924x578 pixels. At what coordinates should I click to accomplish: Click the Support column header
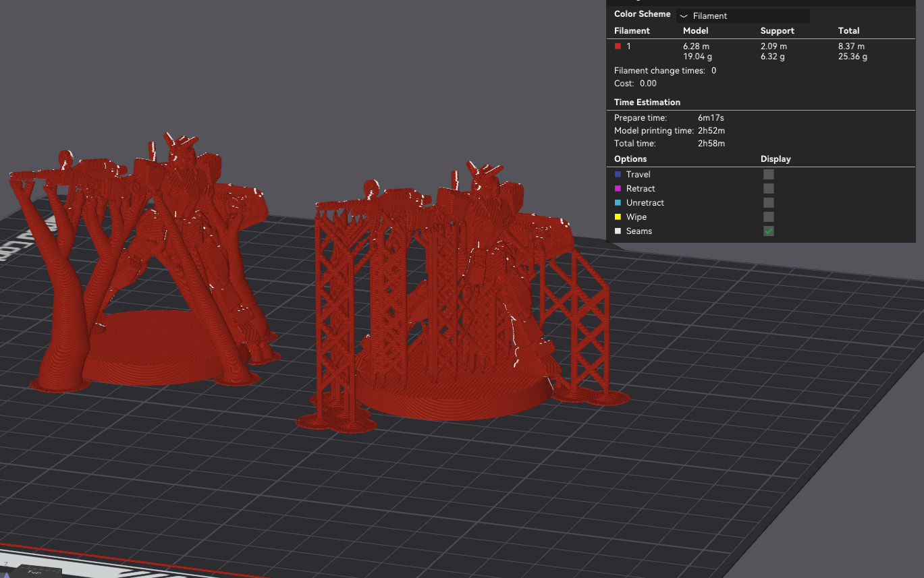[777, 31]
